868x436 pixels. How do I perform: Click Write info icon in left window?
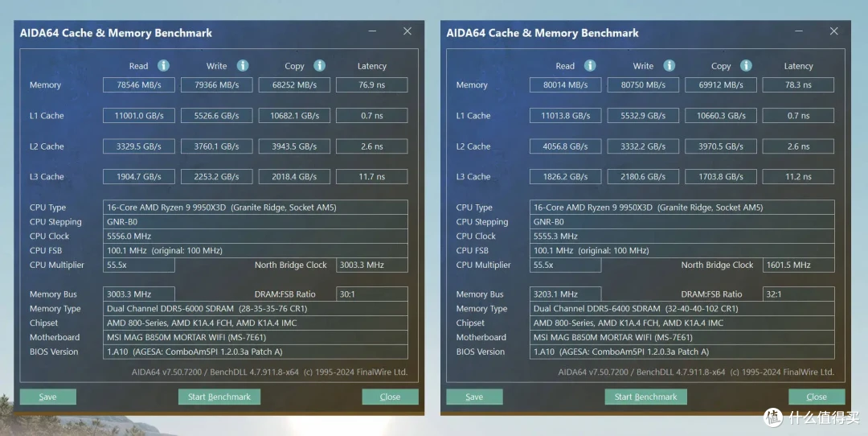[243, 65]
